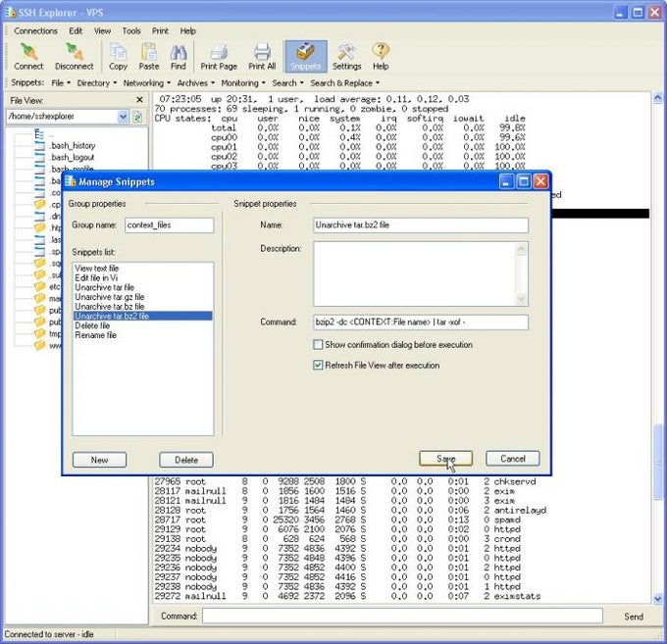Click the Delete snippet button
Image resolution: width=667 pixels, height=644 pixels.
coord(186,460)
